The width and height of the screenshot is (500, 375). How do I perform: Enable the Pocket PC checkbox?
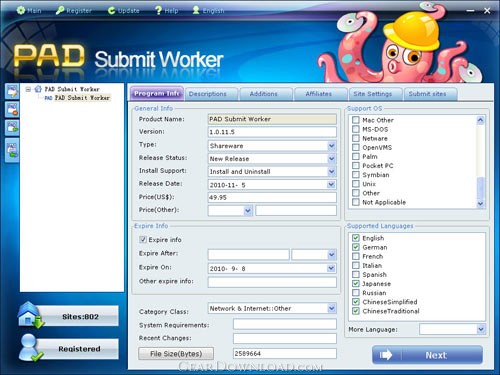[356, 165]
